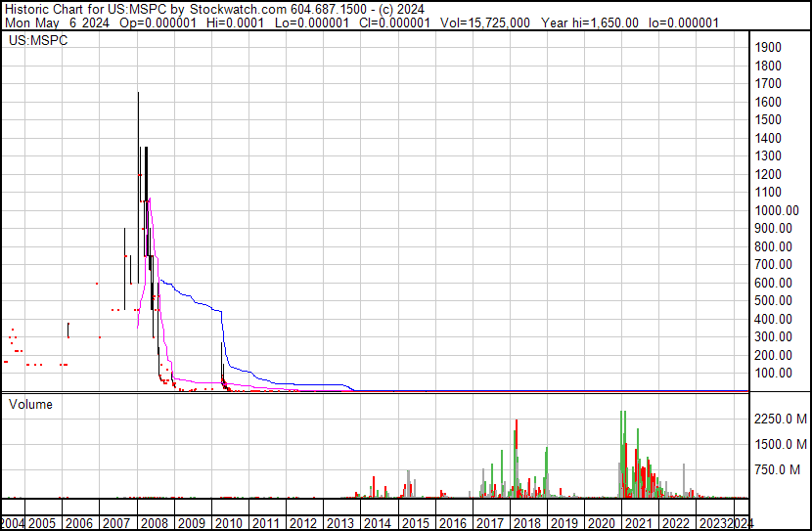Click the US:MSPC symbol label
Viewport: 812px width, 531px height.
click(38, 40)
